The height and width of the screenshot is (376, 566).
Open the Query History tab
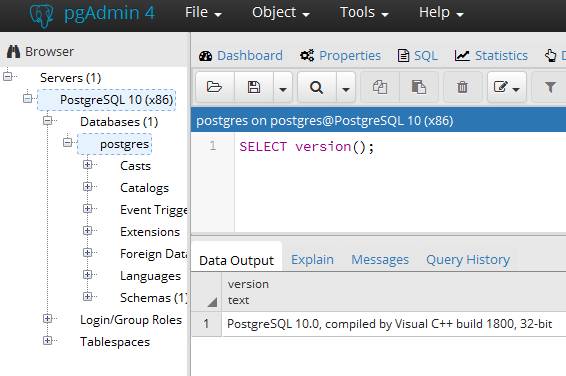point(468,260)
